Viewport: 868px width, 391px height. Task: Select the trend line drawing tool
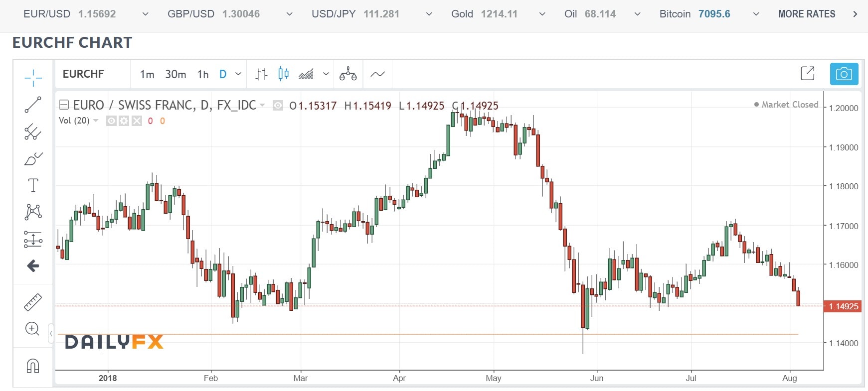coord(33,105)
